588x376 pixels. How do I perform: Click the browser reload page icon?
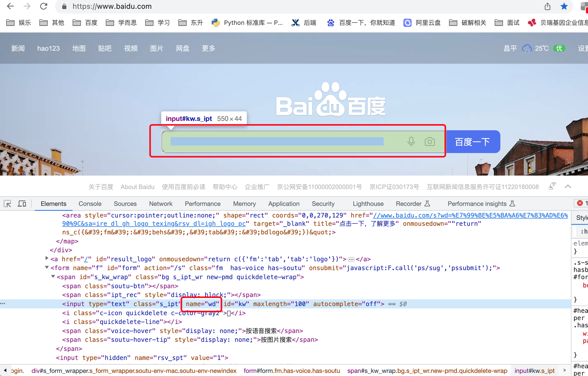pos(44,6)
